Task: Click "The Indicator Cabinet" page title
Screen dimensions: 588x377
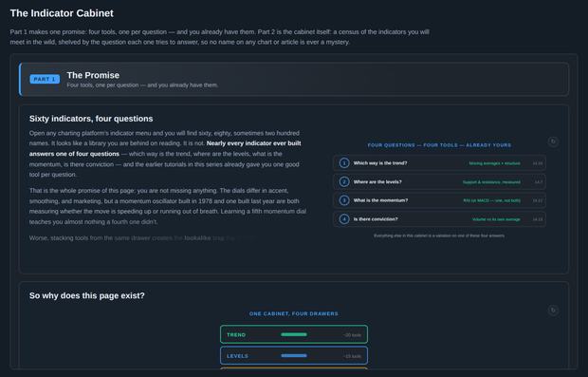Action: tap(62, 13)
